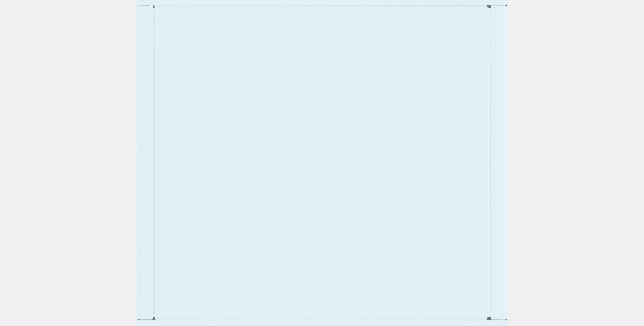Click the bottom horizontal border line of the frame

pyautogui.click(x=321, y=318)
